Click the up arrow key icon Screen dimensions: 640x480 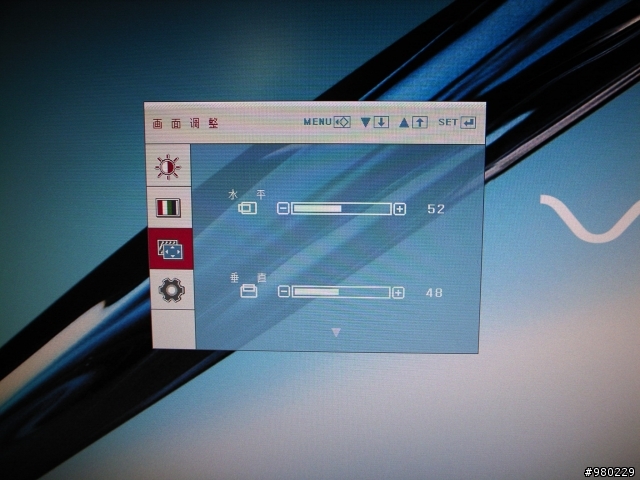[x=420, y=122]
